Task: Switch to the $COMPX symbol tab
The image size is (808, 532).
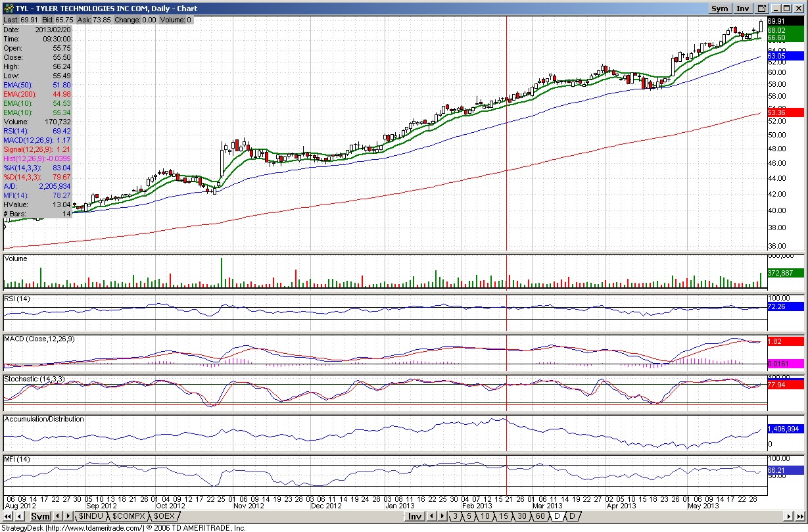Action: point(130,516)
